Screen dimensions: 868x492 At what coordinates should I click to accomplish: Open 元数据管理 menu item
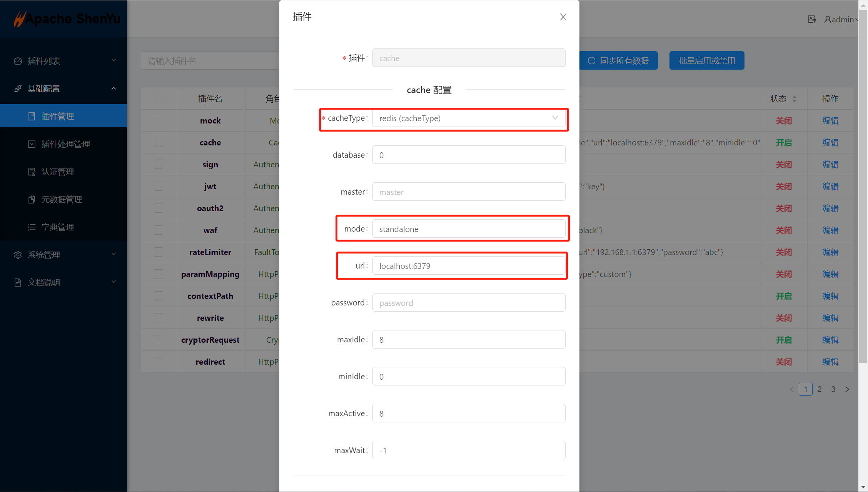[62, 200]
